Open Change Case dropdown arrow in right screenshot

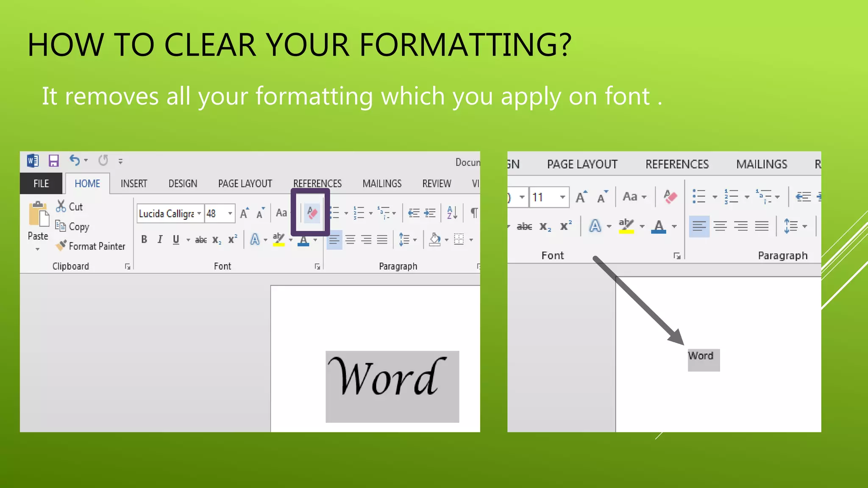click(x=644, y=197)
